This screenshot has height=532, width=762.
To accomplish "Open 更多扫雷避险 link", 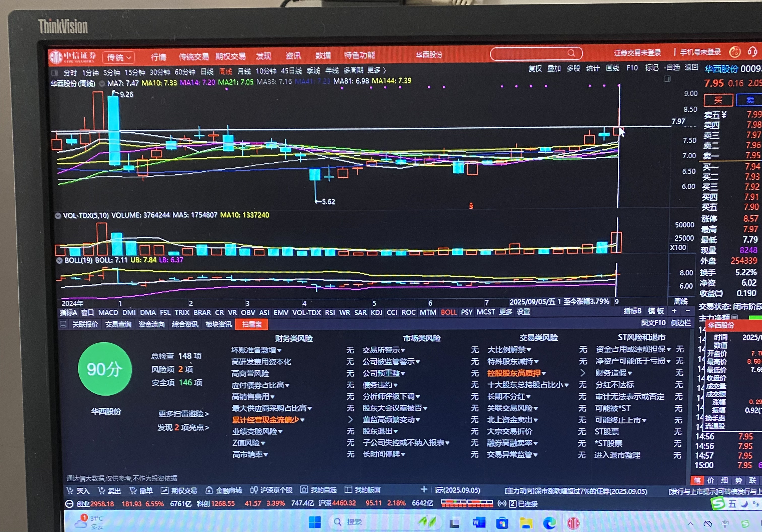I will [183, 414].
